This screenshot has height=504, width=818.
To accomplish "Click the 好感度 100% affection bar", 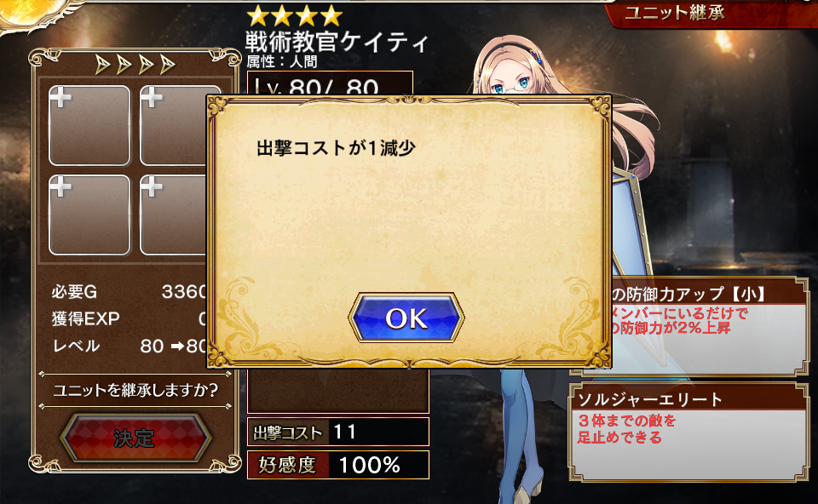I will (x=338, y=464).
